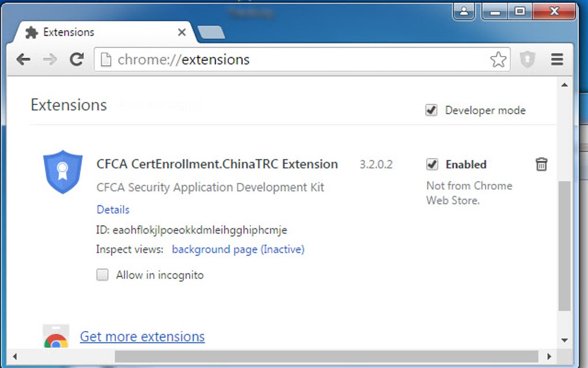This screenshot has width=588, height=368.
Task: Uncheck the Developer mode checkbox
Action: [x=431, y=110]
